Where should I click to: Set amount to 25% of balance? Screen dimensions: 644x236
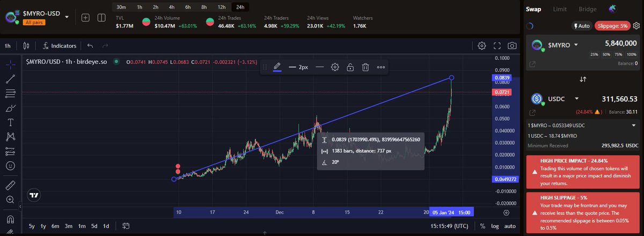(x=594, y=54)
